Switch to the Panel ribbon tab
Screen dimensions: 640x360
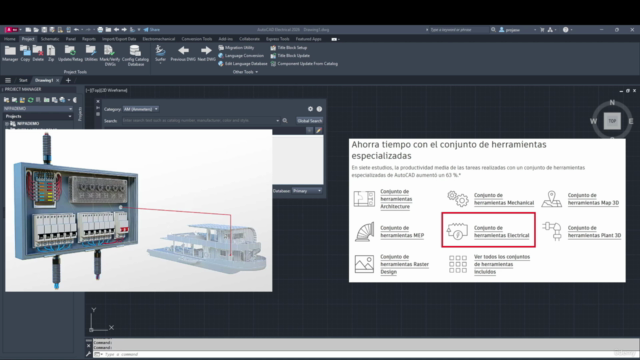coord(70,39)
